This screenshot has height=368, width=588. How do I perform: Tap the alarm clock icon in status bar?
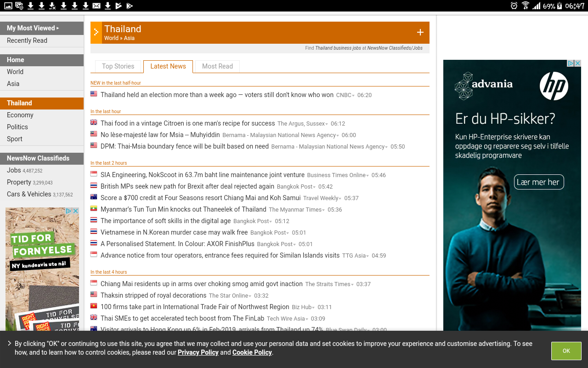[x=514, y=6]
